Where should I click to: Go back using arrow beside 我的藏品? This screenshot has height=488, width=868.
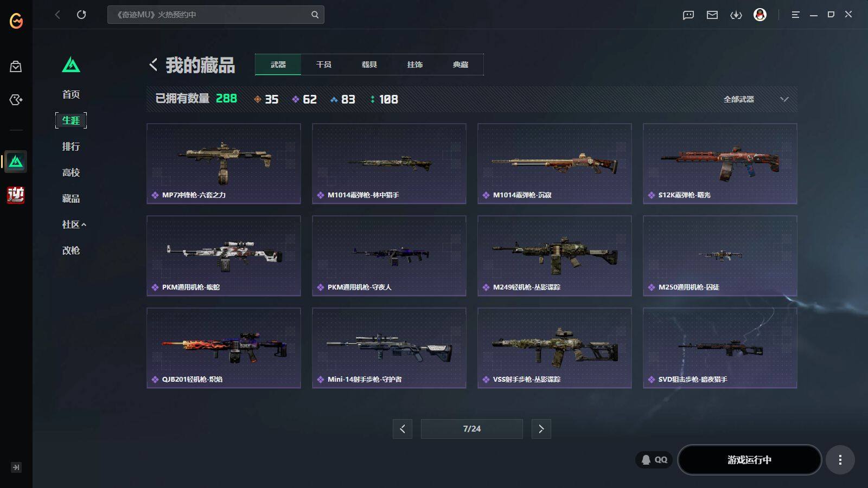(154, 65)
